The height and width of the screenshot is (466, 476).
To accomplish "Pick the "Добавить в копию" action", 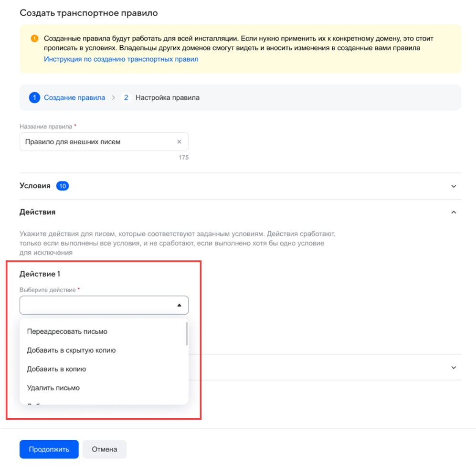I will pos(57,369).
